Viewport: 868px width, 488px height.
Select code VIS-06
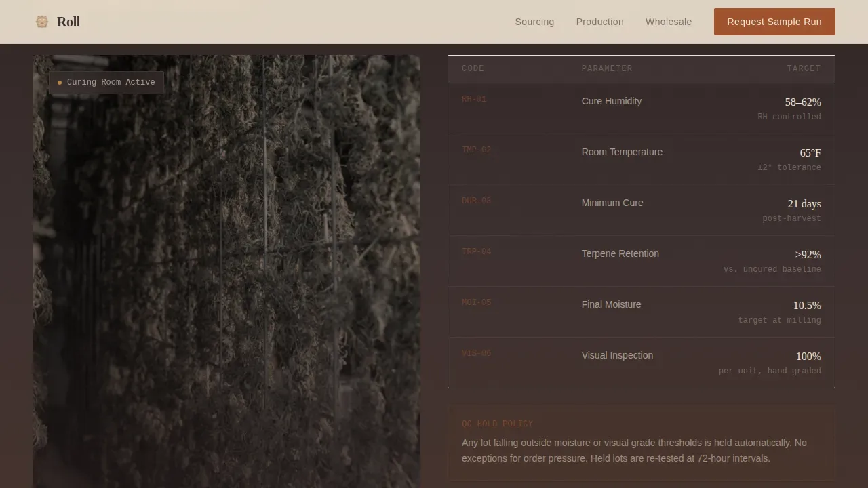476,353
